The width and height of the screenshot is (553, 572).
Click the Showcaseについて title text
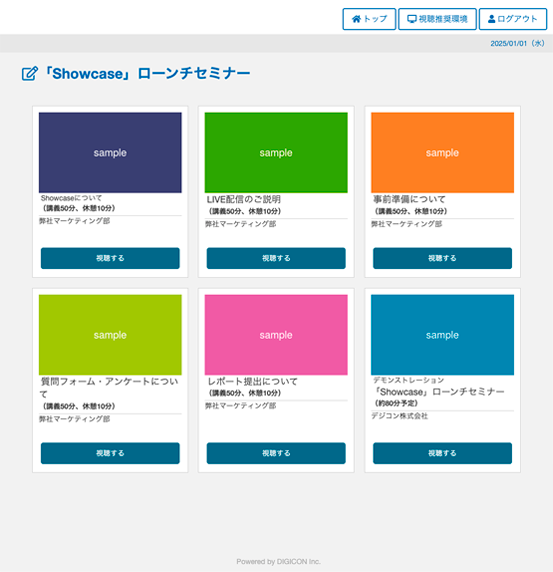pos(71,198)
